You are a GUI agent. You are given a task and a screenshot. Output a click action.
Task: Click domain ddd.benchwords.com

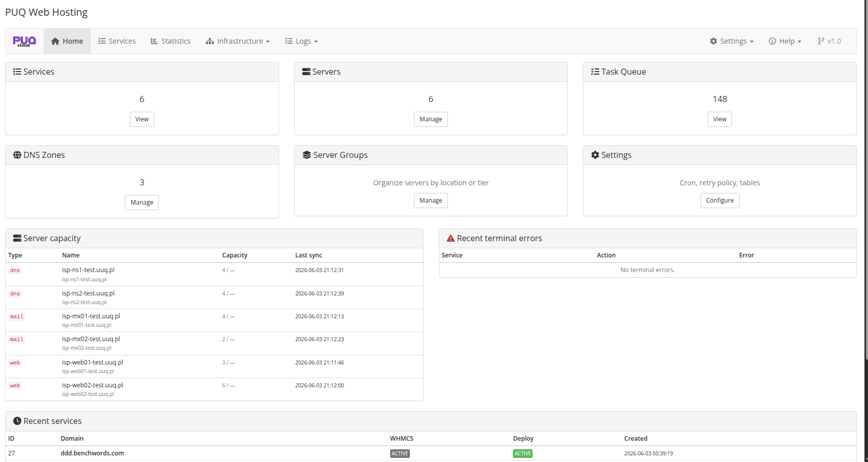(92, 453)
